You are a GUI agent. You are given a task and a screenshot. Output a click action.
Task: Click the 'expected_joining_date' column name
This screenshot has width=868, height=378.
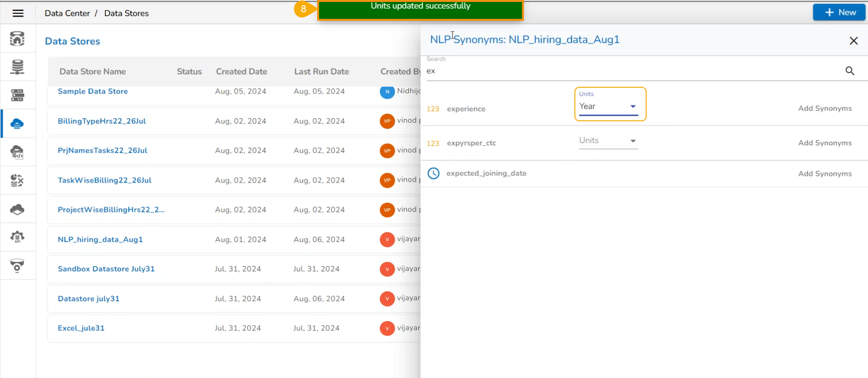tap(487, 174)
